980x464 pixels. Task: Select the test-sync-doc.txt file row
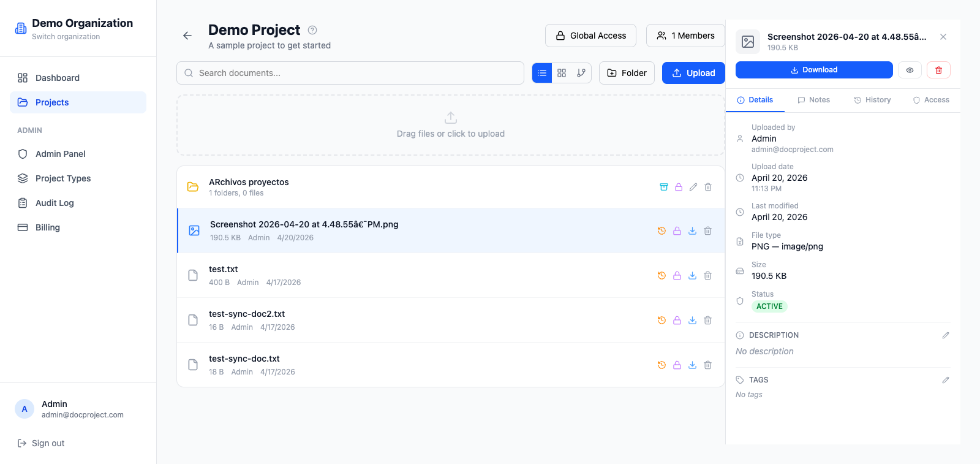pos(451,365)
